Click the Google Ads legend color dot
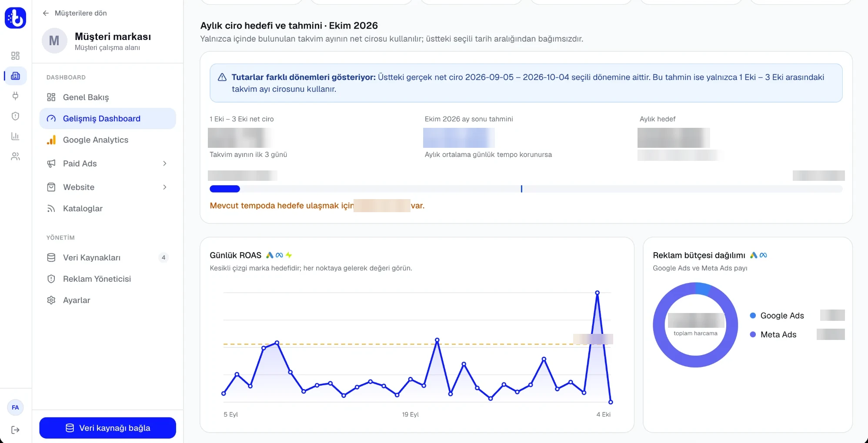The image size is (868, 443). [753, 316]
